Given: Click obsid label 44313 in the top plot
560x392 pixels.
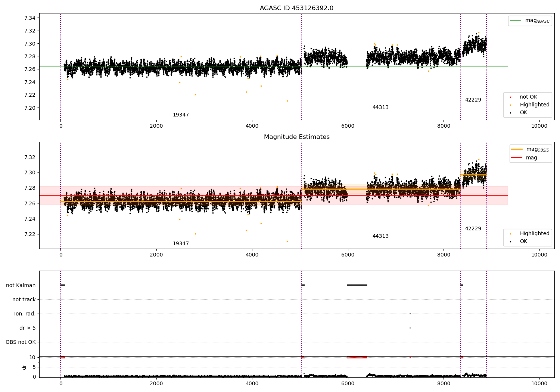Looking at the screenshot, I should coord(380,108).
